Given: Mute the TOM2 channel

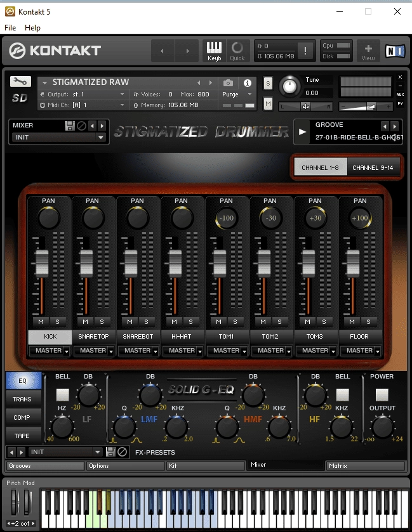Looking at the screenshot, I should pos(263,321).
